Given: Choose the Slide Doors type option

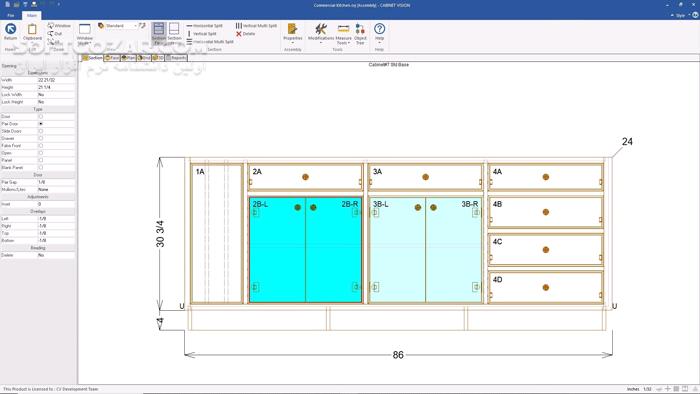Looking at the screenshot, I should (41, 131).
